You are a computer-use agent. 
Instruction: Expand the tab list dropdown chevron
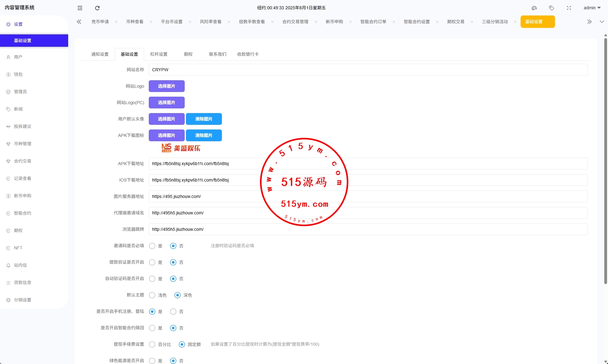point(602,22)
